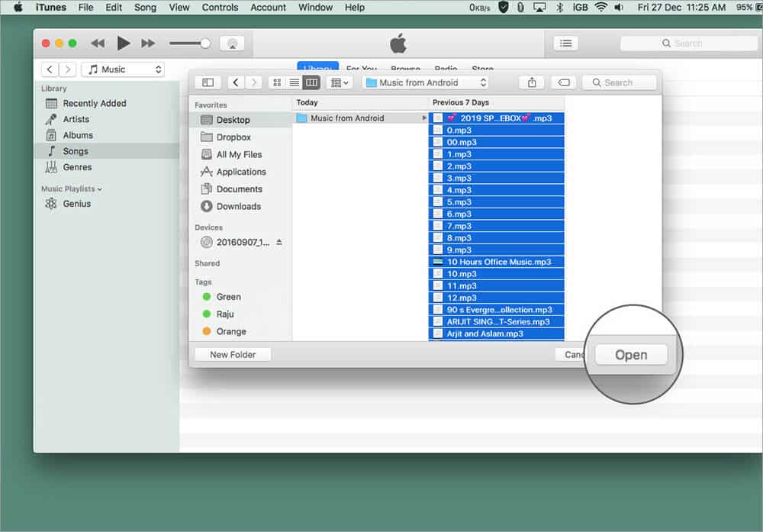
Task: Select the 12.mp3 file
Action: (497, 298)
